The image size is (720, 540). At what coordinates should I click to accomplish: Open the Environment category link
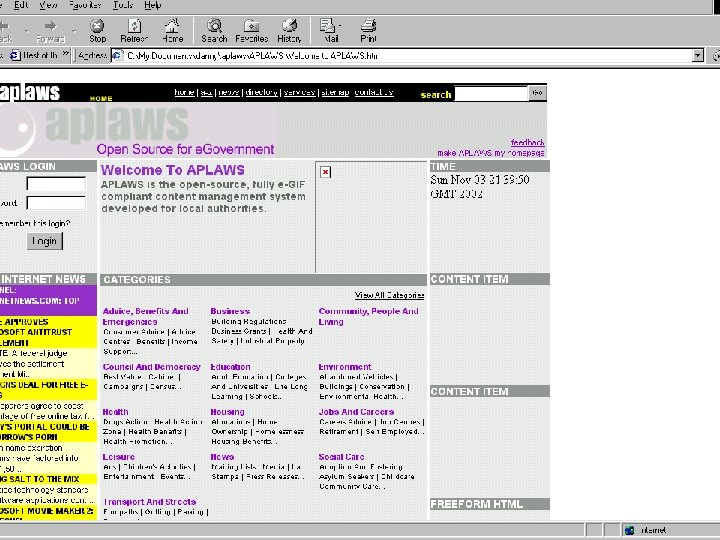pyautogui.click(x=345, y=367)
